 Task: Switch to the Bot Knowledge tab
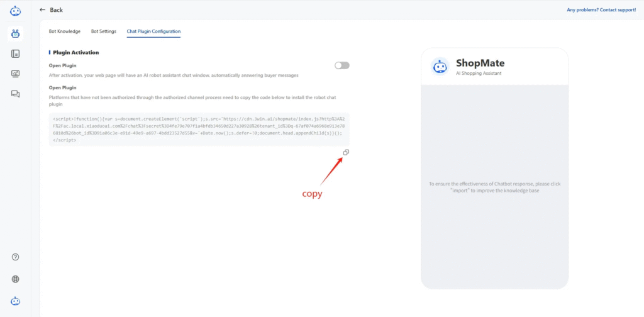65,31
